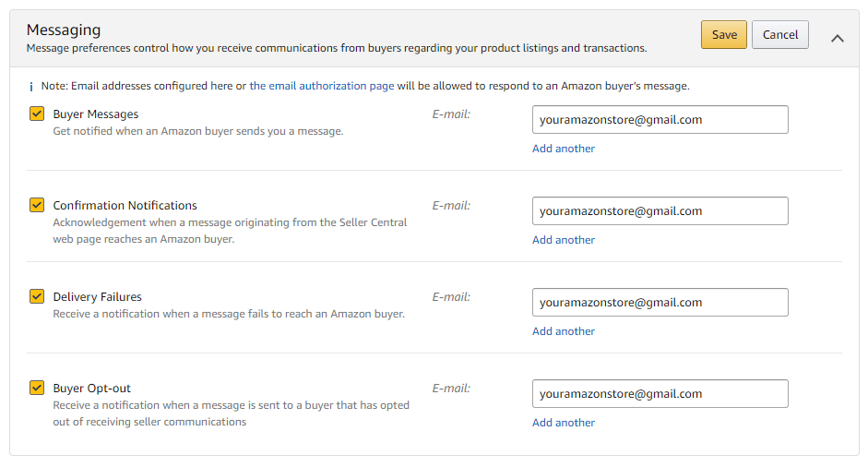Click the Buyer Messages label text
The image size is (868, 467).
[x=96, y=114]
